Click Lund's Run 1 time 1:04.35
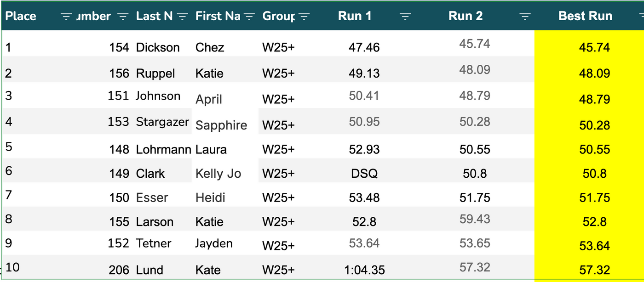This screenshot has width=644, height=282. pos(364,270)
